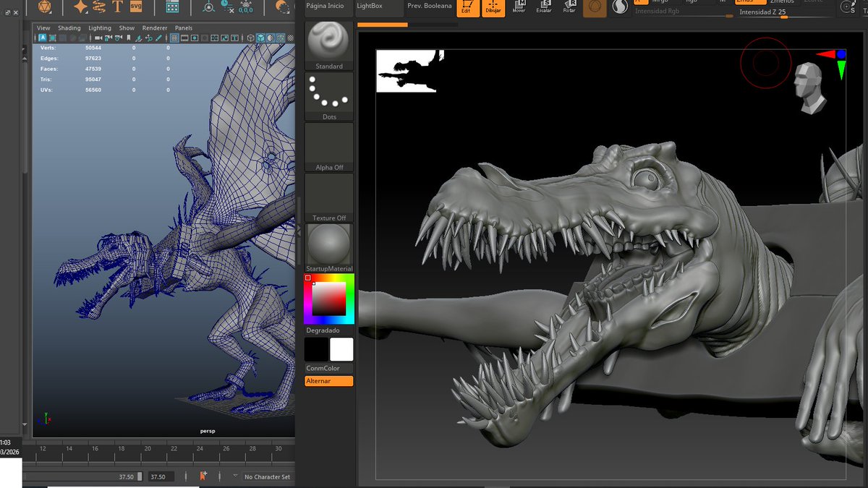
Task: Click Prev. Booleana button
Action: coord(430,6)
